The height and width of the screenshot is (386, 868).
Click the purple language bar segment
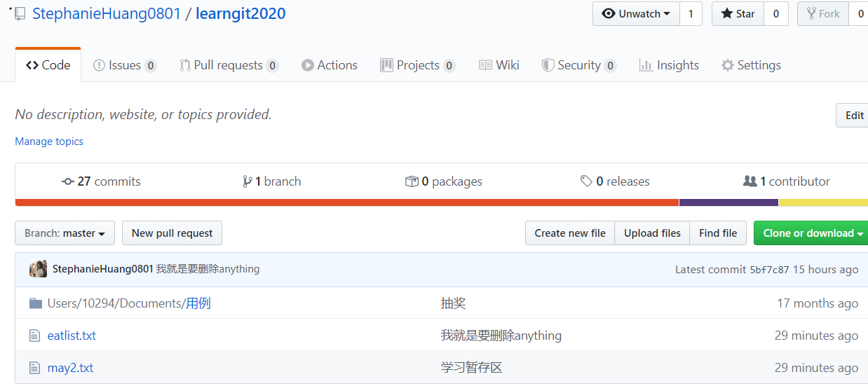pyautogui.click(x=728, y=202)
